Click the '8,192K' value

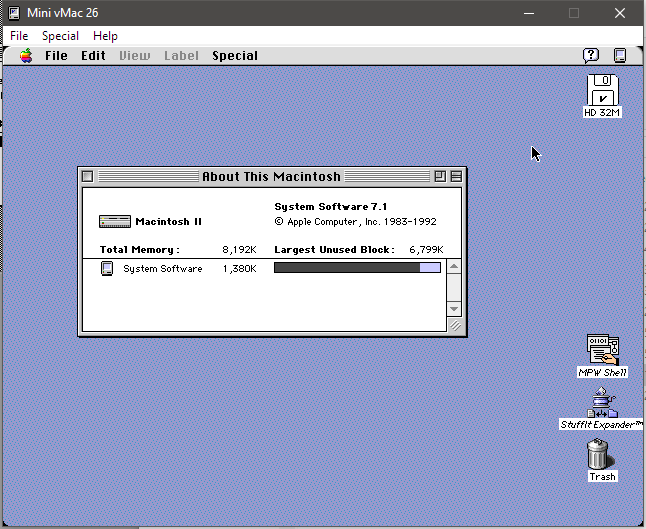[x=239, y=250]
